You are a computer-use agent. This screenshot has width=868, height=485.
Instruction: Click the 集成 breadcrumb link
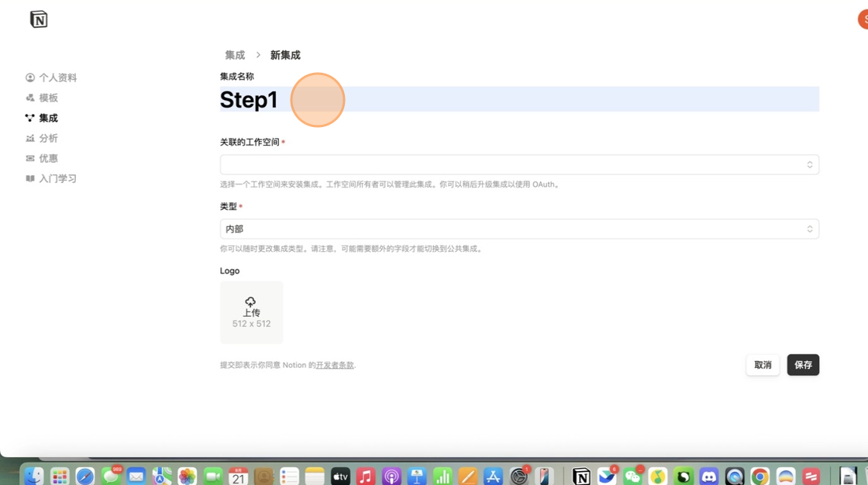point(236,55)
